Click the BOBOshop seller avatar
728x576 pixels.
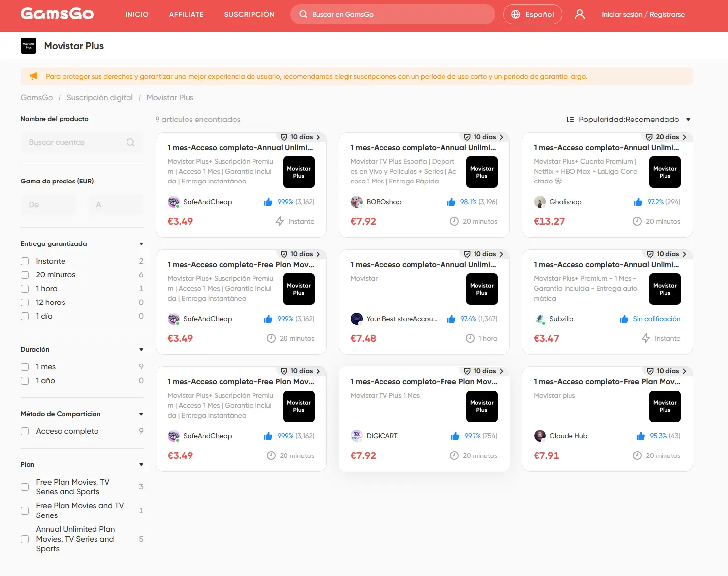(x=356, y=202)
